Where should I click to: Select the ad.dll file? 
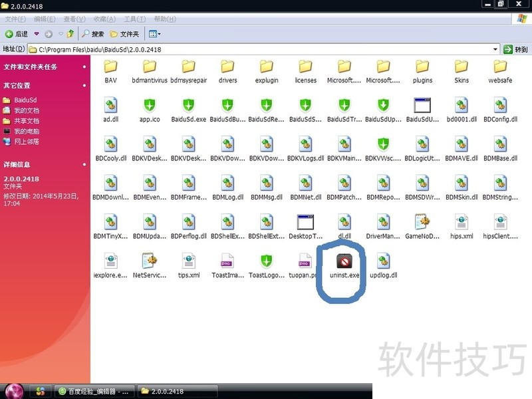[x=110, y=110]
